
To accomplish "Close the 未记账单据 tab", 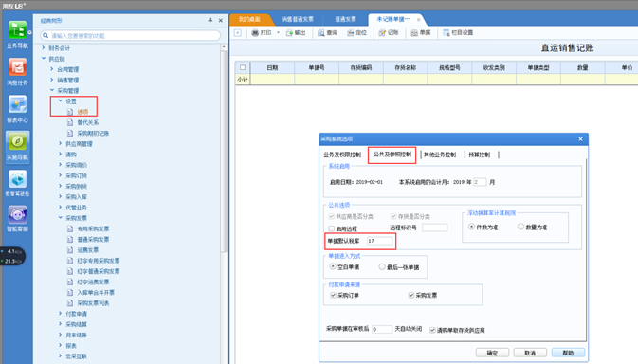I will (418, 20).
